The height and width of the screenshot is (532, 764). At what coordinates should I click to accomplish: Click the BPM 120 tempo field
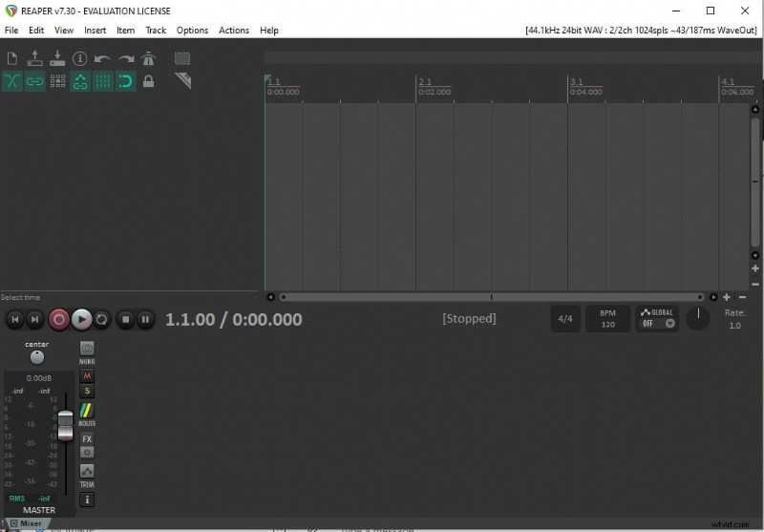(607, 319)
